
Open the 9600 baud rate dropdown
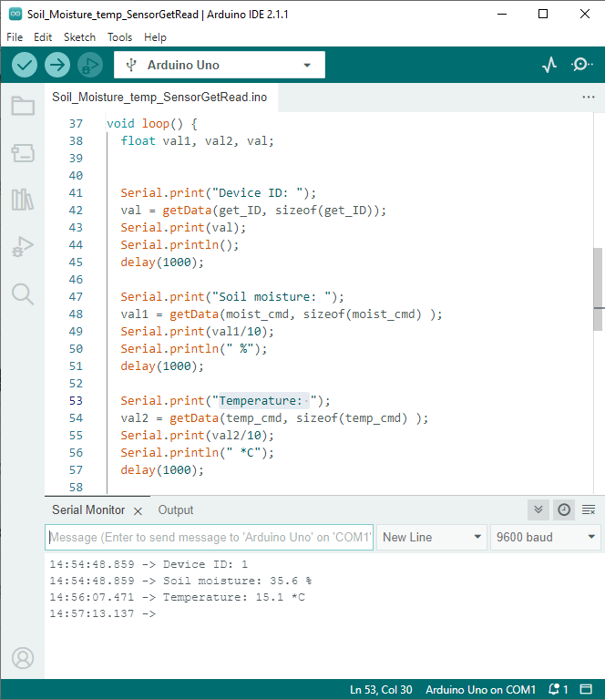546,537
